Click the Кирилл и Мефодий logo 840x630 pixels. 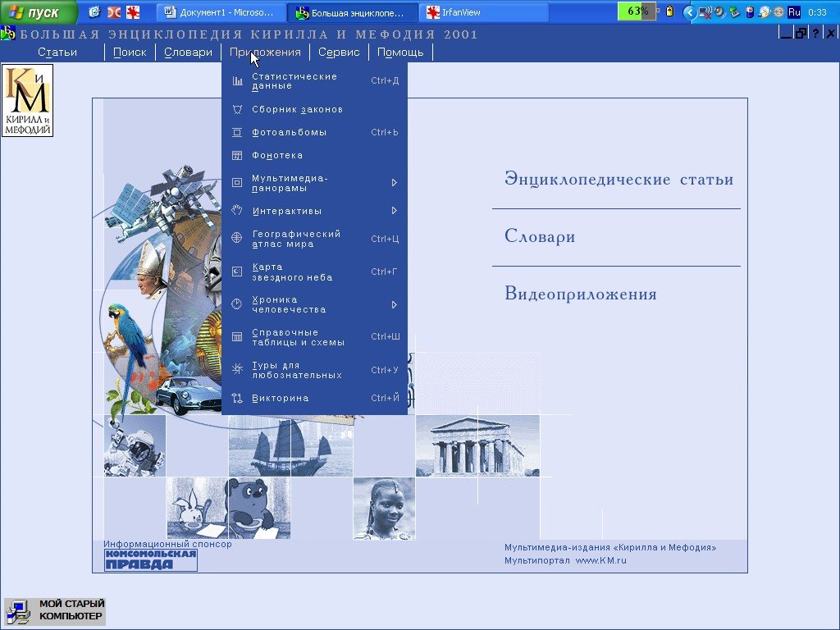point(27,100)
